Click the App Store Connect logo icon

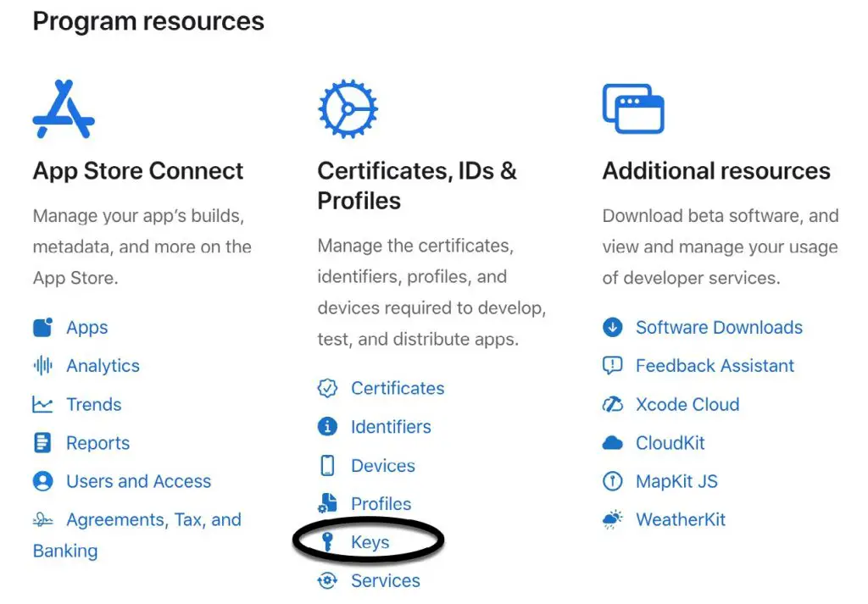tap(64, 109)
